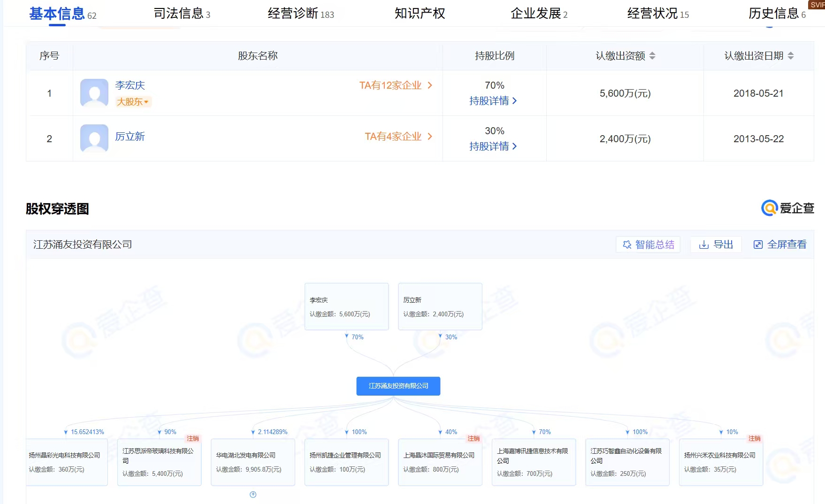Open the 司法信息 tab
The width and height of the screenshot is (825, 504).
(182, 14)
